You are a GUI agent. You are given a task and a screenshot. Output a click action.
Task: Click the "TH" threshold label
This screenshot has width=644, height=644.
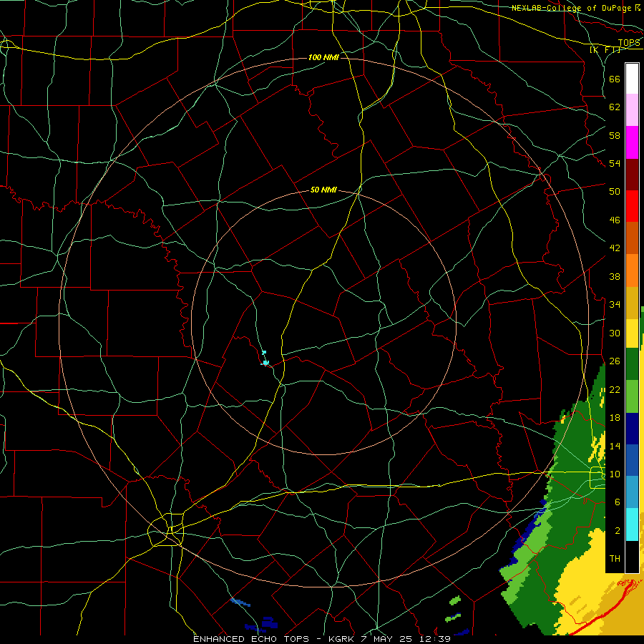coord(615,559)
